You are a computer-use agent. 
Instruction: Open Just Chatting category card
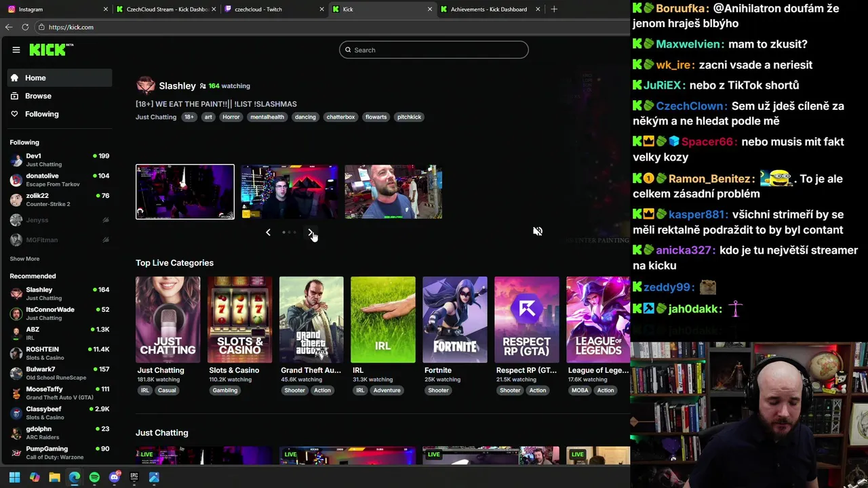point(167,319)
